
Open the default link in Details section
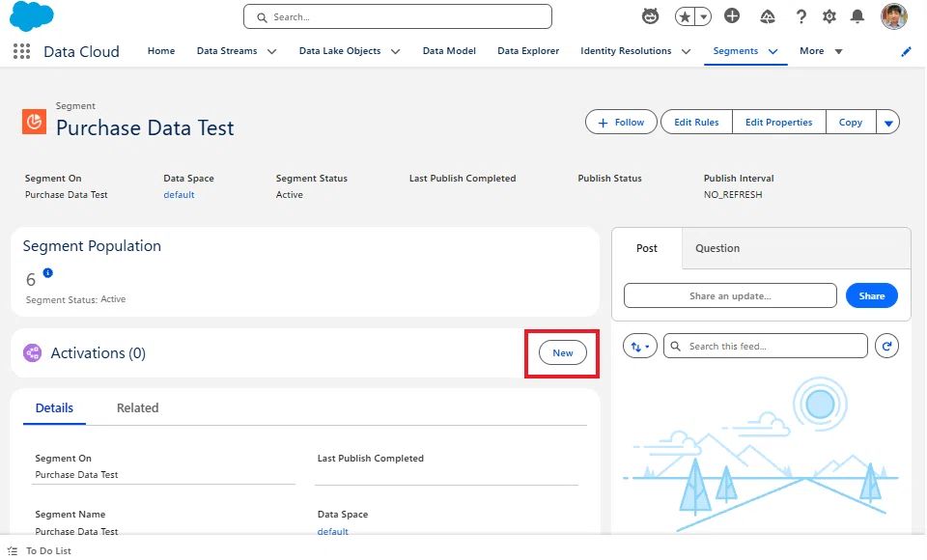(333, 531)
